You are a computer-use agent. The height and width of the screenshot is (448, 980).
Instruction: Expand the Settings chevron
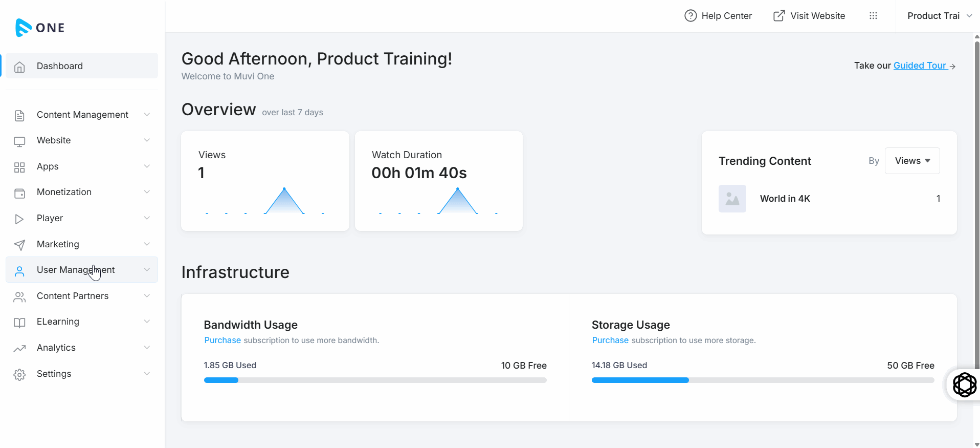coord(147,374)
